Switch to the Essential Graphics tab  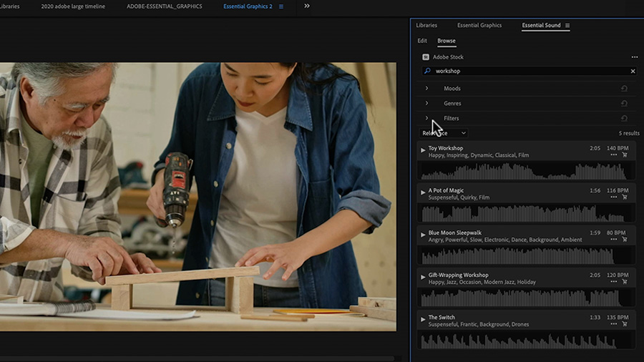(479, 26)
